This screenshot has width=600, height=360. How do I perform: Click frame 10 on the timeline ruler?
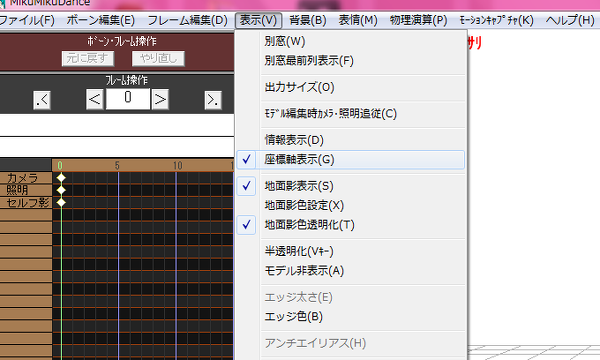tap(177, 166)
